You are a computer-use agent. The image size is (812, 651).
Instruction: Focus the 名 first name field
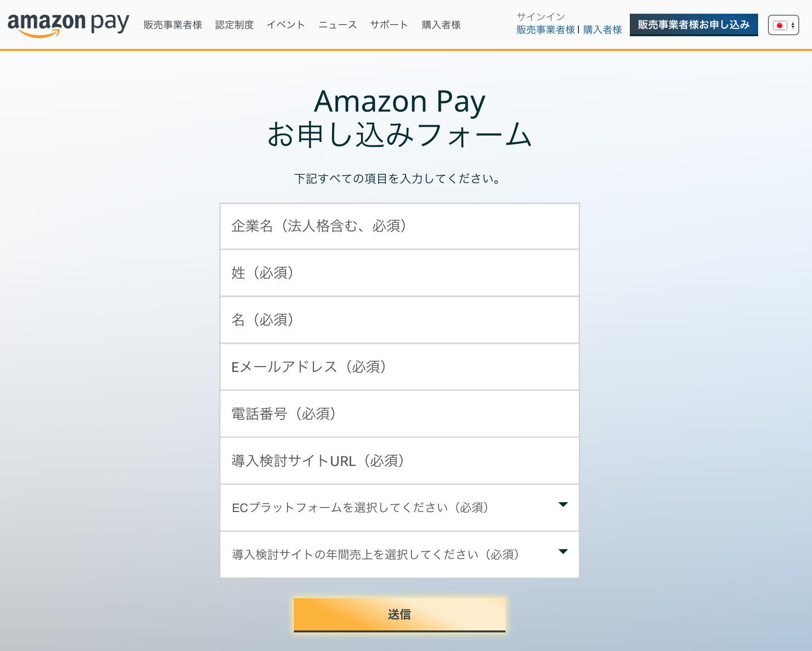400,320
